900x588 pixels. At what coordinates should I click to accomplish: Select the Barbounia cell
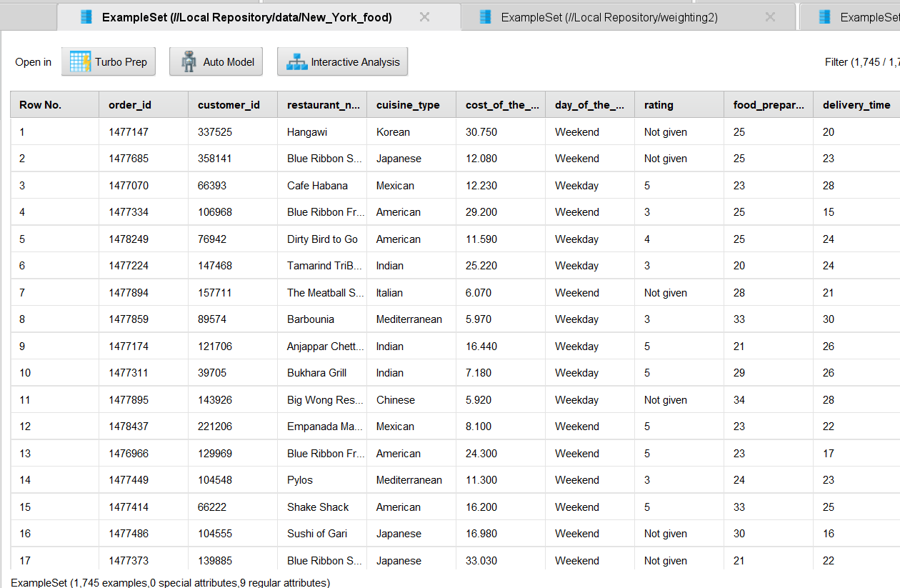(322, 319)
